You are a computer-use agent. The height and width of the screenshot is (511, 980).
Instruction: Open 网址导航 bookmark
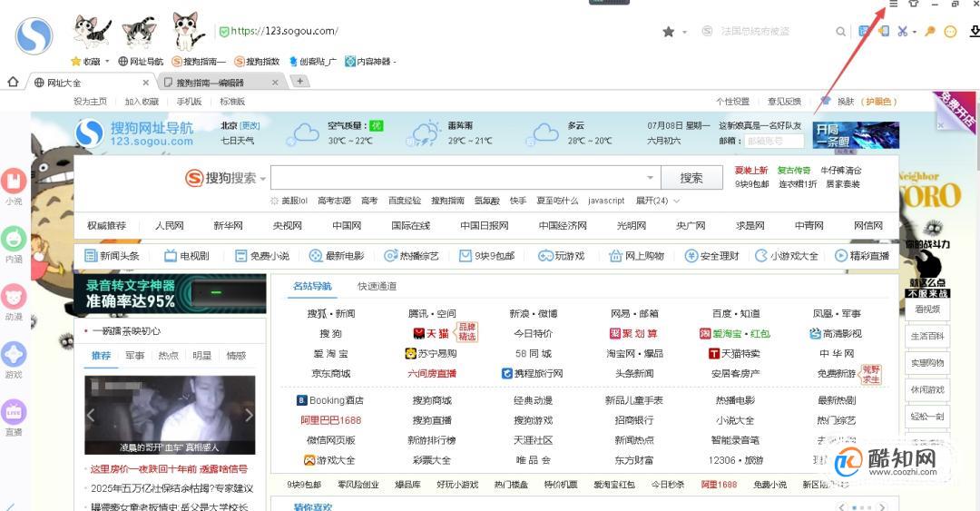click(x=142, y=62)
